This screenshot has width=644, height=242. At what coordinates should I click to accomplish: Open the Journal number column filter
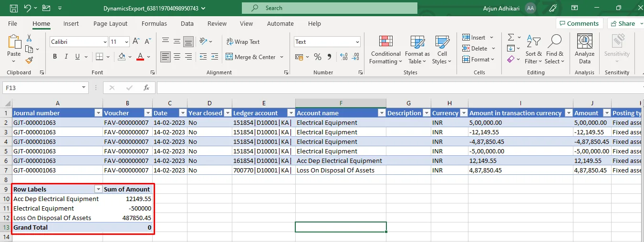pyautogui.click(x=98, y=113)
